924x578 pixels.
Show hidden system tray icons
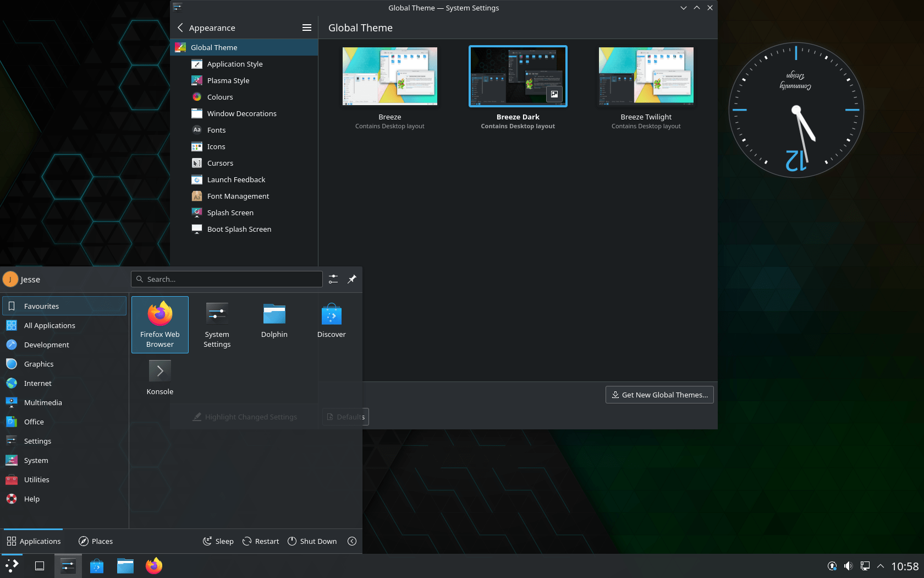click(881, 566)
